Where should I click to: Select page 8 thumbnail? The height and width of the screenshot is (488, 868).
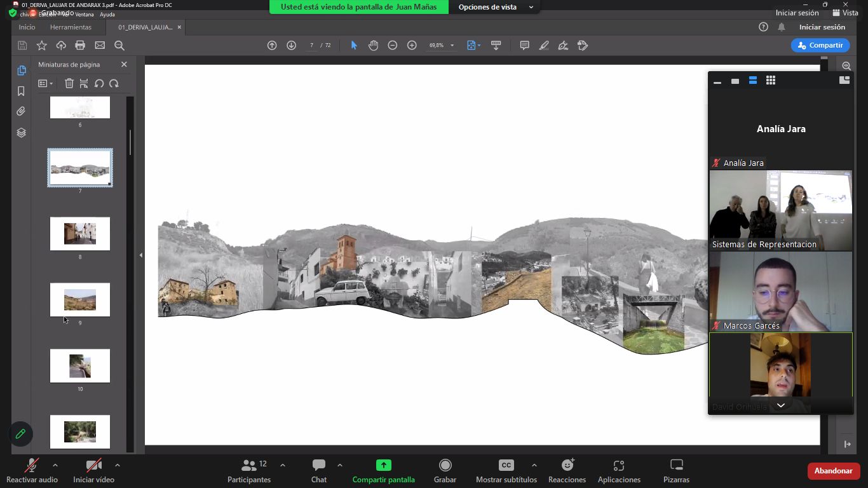80,234
